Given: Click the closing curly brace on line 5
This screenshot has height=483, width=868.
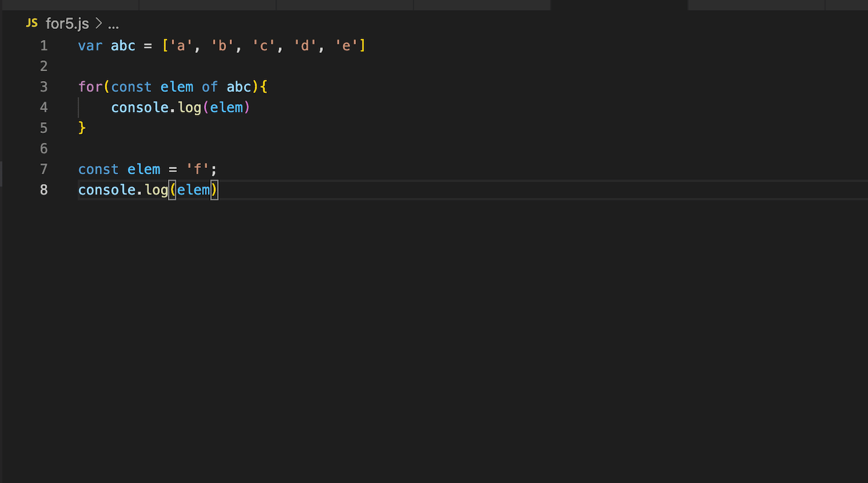Looking at the screenshot, I should click(82, 128).
